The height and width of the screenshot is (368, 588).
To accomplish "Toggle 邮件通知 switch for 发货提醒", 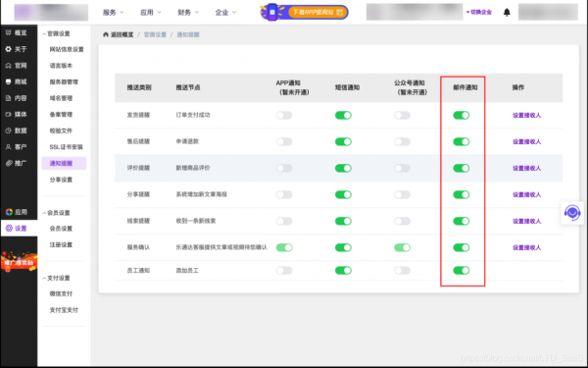I will (x=462, y=115).
